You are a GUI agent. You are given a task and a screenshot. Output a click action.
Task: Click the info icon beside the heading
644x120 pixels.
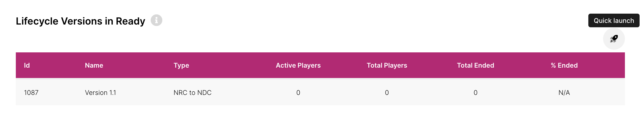click(x=157, y=20)
